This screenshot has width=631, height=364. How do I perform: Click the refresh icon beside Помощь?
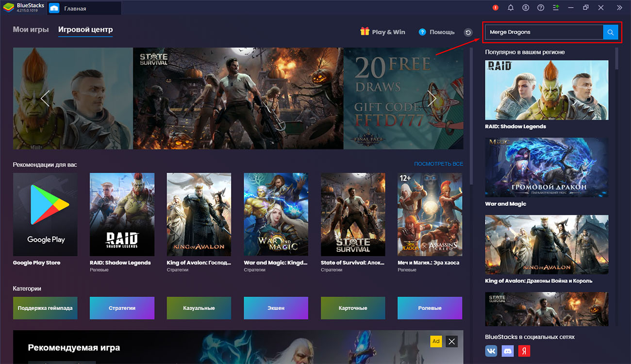[x=468, y=33]
